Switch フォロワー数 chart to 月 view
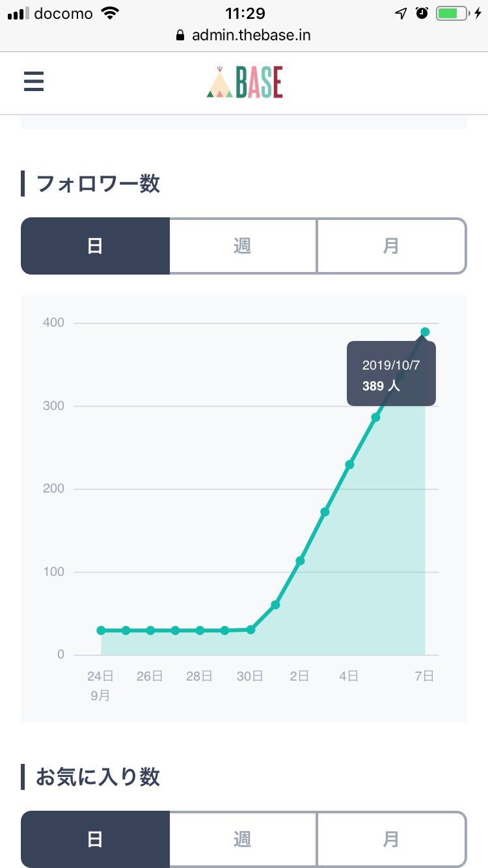The height and width of the screenshot is (868, 488). coord(391,246)
